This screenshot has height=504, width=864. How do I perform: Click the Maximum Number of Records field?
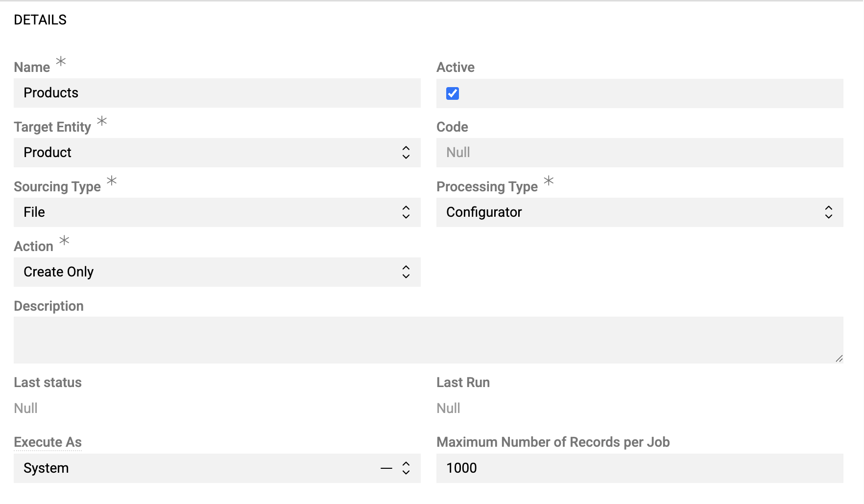[x=639, y=468]
